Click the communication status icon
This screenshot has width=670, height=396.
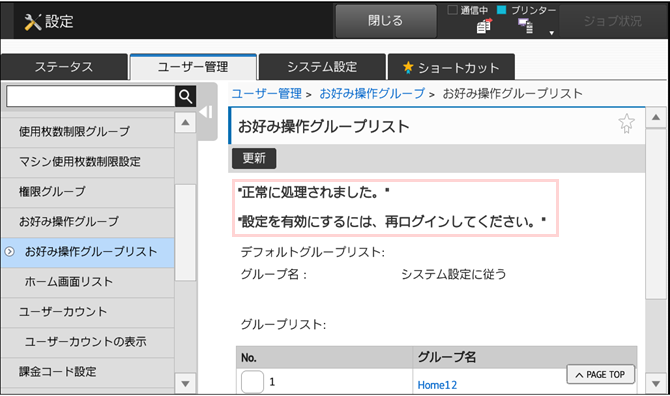(484, 26)
